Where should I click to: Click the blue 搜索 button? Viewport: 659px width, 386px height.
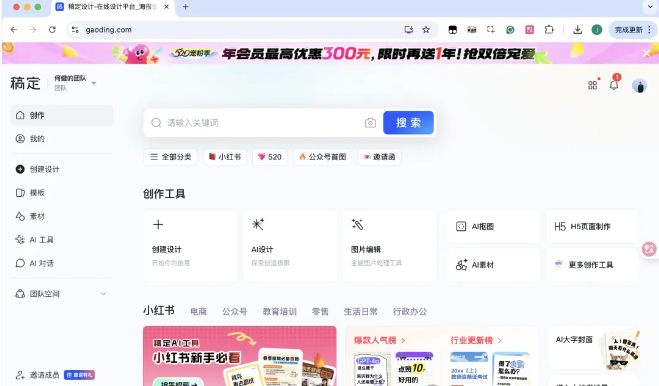click(408, 123)
